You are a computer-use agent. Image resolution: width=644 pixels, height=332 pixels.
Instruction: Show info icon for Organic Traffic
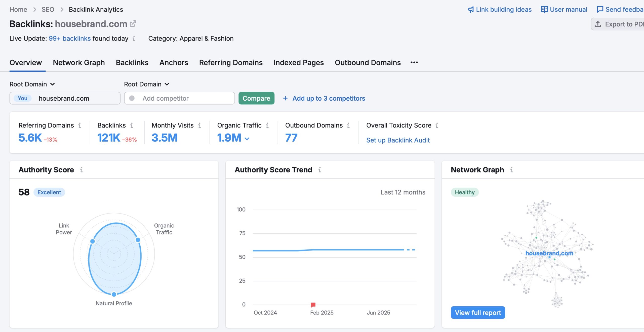point(267,125)
